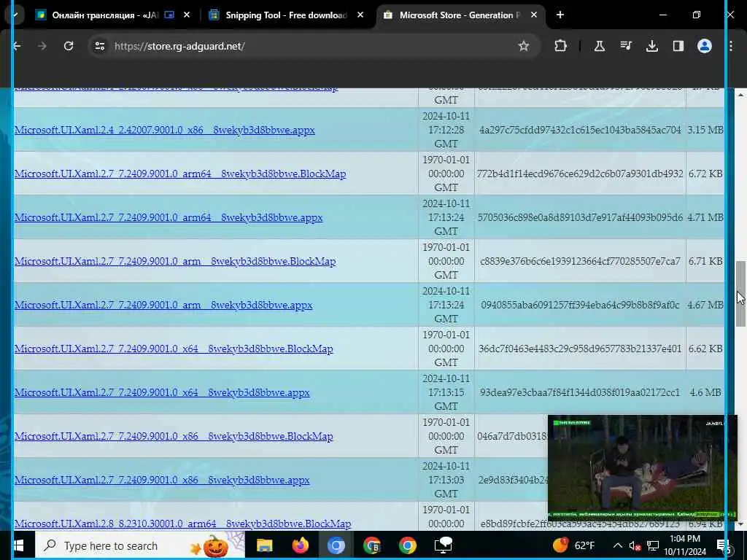Click hash starting 36dc7f0463e4483c
The image size is (747, 560).
tap(580, 349)
